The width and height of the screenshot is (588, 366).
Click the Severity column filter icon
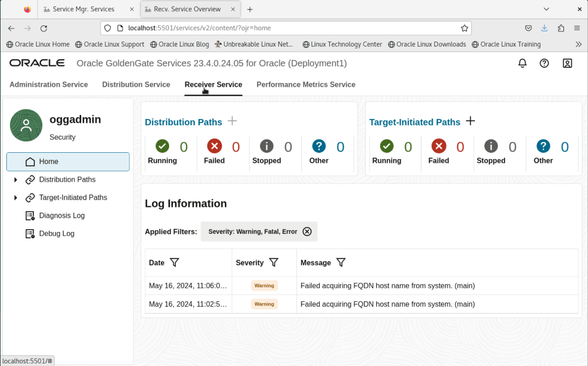tap(274, 262)
